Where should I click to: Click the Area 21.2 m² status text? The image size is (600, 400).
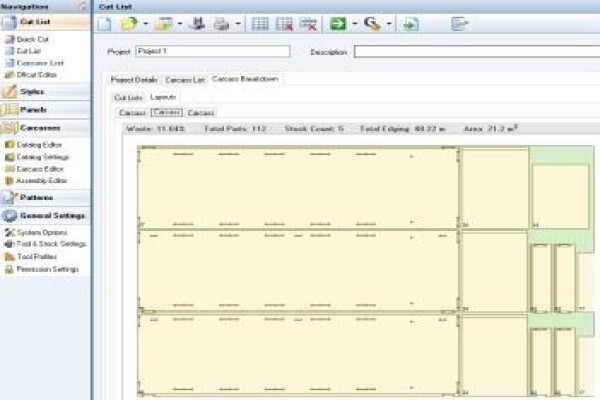491,129
